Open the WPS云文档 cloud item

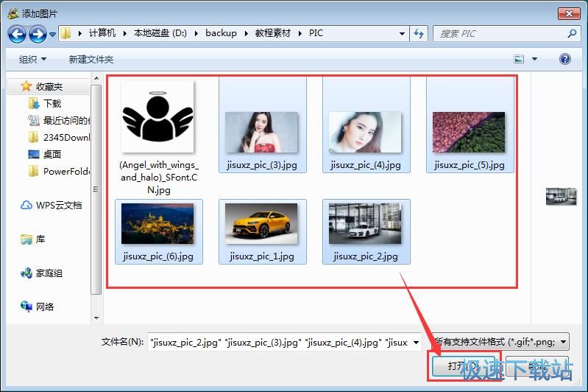(58, 206)
